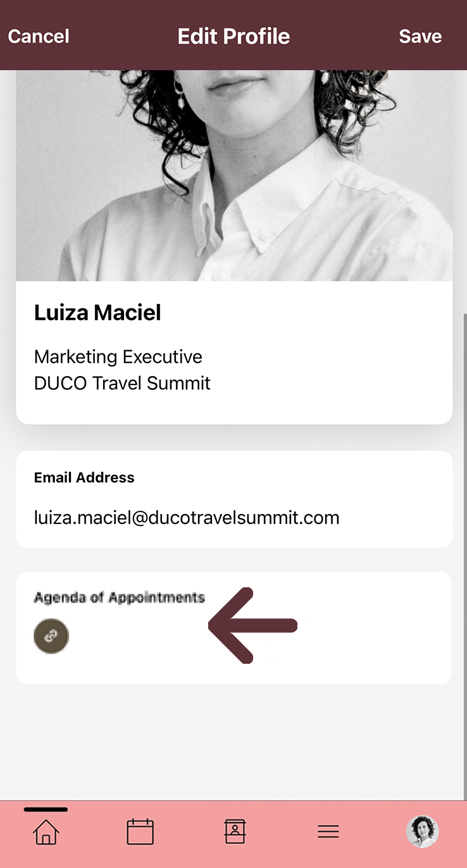Edit the name Luiza Maciel
The height and width of the screenshot is (868, 467).
tap(97, 312)
